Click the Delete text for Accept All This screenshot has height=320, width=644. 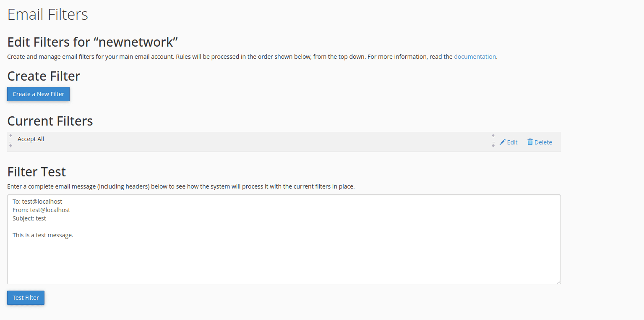[543, 142]
